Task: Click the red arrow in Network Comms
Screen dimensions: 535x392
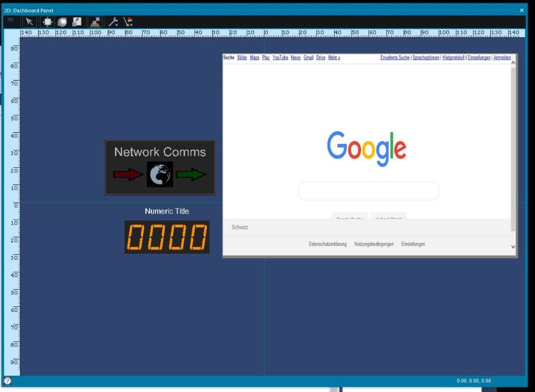Action: coord(128,174)
